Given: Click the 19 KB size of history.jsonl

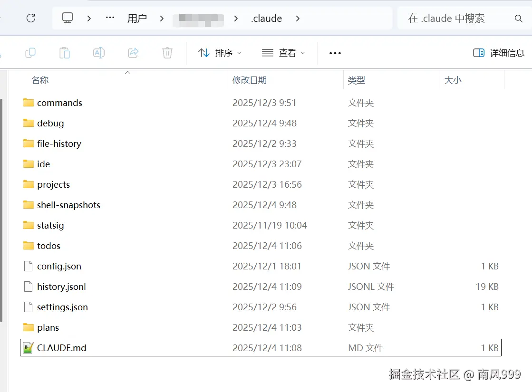Looking at the screenshot, I should 487,287.
